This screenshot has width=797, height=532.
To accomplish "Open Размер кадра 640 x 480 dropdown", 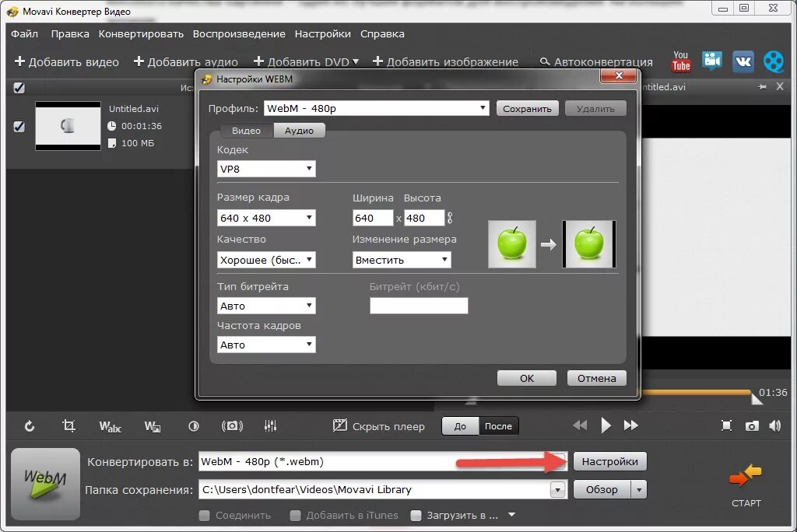I will click(266, 218).
